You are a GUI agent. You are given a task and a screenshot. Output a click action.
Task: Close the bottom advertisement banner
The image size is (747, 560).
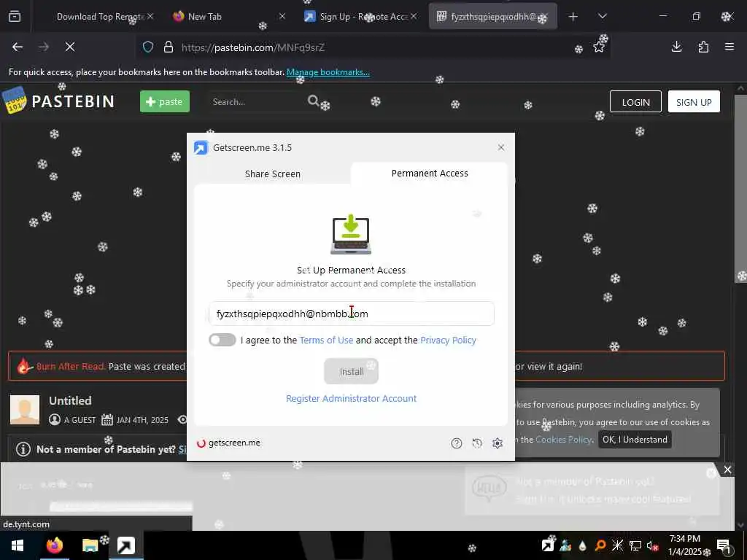pyautogui.click(x=727, y=470)
